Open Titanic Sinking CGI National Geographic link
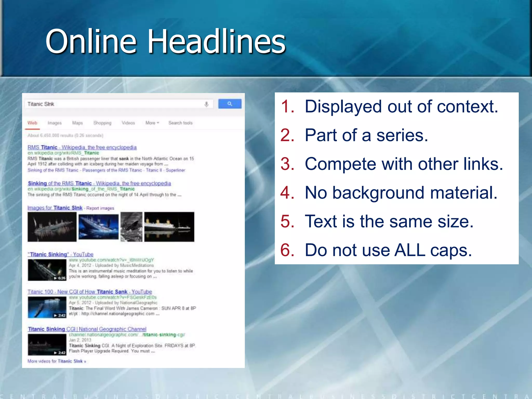The height and width of the screenshot is (399, 532). click(87, 329)
